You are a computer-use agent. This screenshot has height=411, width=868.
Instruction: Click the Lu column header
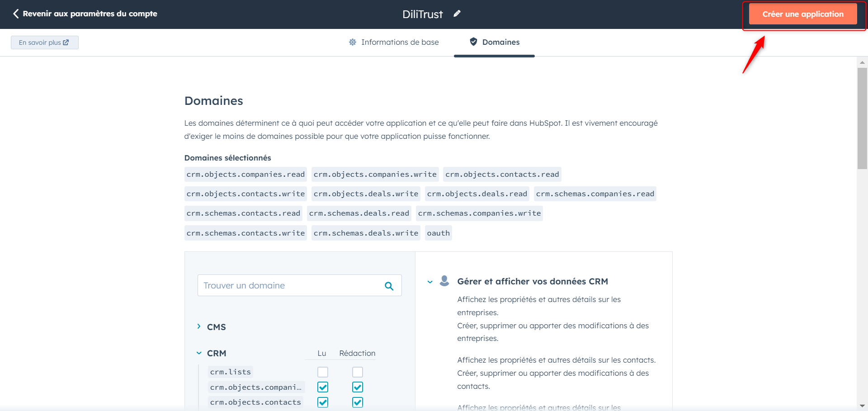tap(321, 353)
